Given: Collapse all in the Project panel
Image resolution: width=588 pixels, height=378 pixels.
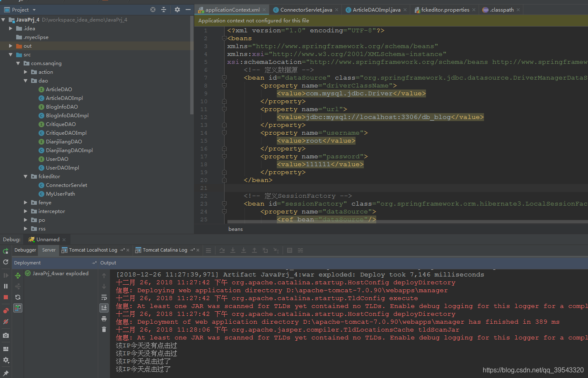Looking at the screenshot, I should point(164,10).
